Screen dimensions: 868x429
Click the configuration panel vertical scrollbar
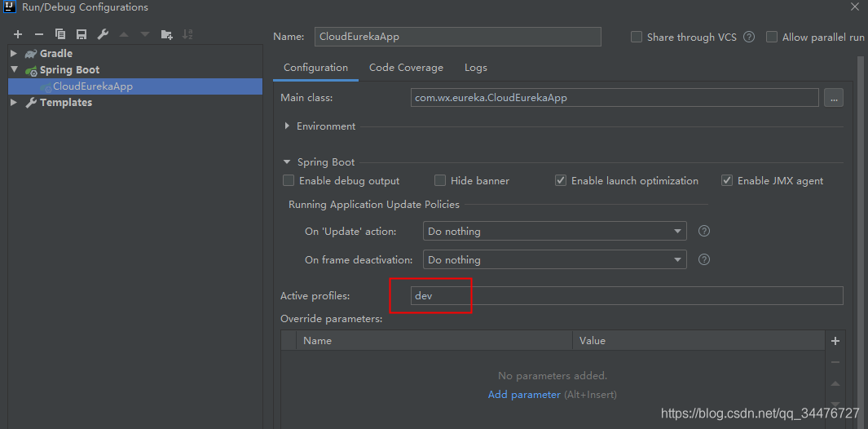(x=861, y=241)
